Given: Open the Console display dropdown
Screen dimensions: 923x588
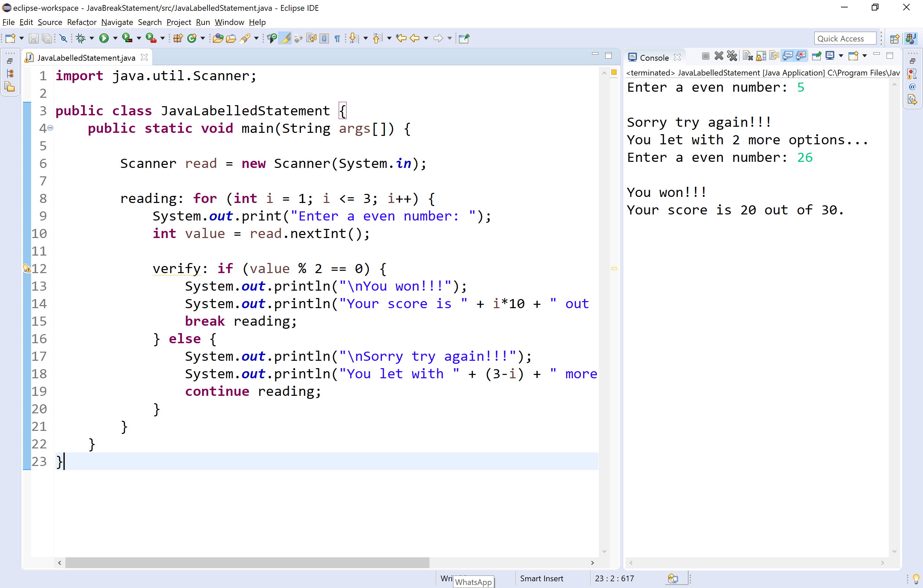Looking at the screenshot, I should click(841, 56).
